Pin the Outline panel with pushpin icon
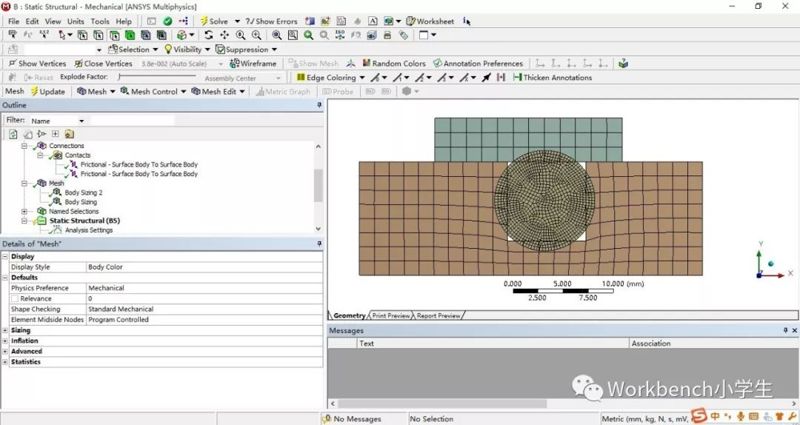This screenshot has width=800, height=425. (319, 105)
